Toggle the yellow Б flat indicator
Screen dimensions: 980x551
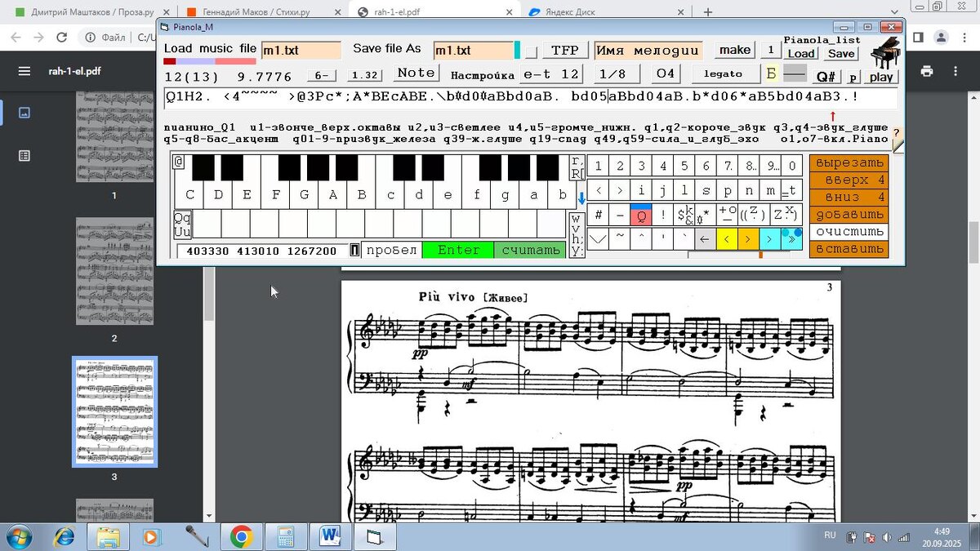(771, 73)
